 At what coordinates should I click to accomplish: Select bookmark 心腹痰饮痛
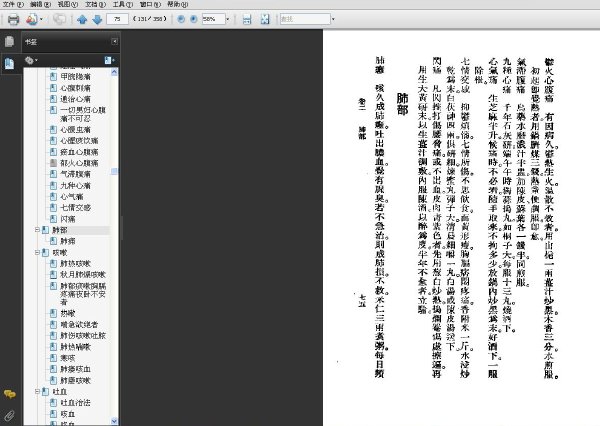click(x=79, y=140)
